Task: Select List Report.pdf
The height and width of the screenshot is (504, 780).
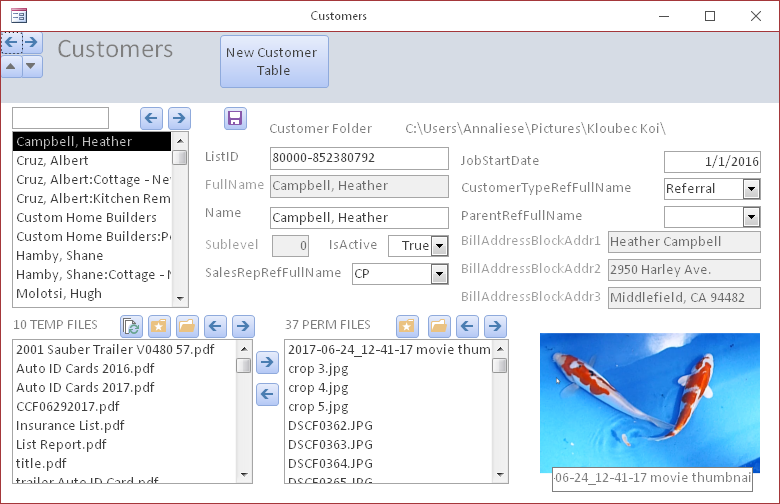Action: tap(125, 444)
